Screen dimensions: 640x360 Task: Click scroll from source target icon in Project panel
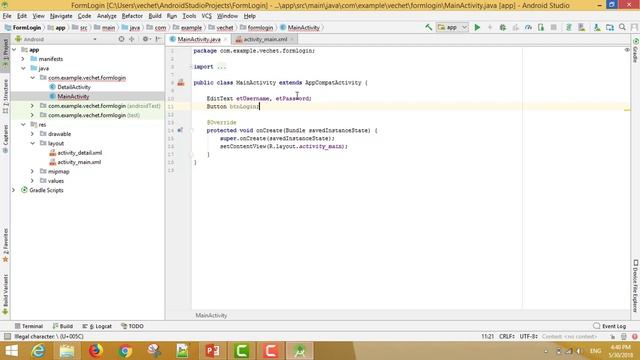click(x=121, y=39)
